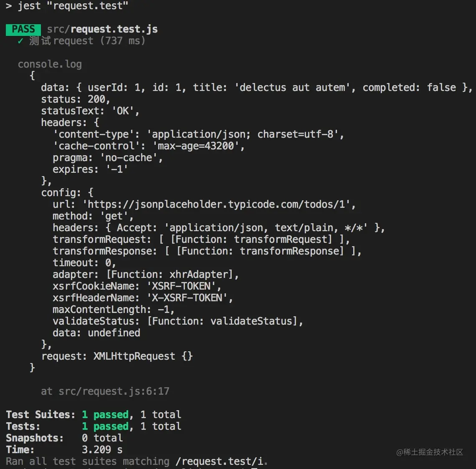Click green '1 passed' in Test Suites row
This screenshot has width=476, height=469.
105,415
